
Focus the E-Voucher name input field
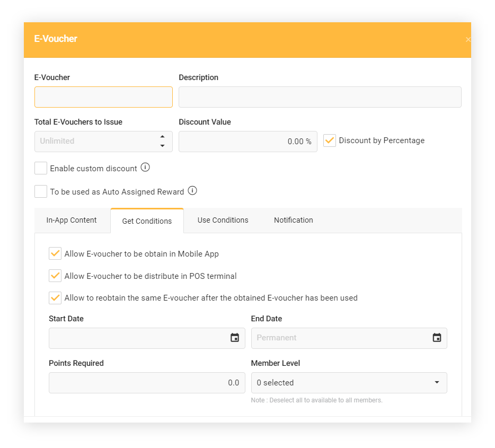[103, 97]
